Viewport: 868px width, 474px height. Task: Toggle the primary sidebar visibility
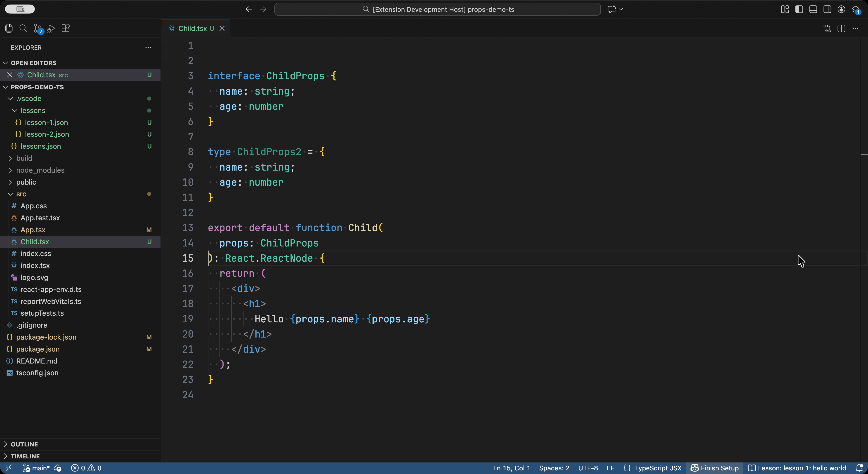coord(799,9)
